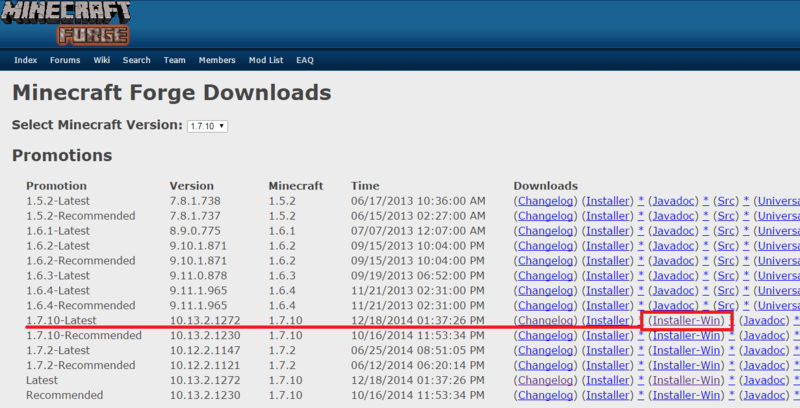View the Members page
This screenshot has width=800, height=408.
tap(217, 60)
